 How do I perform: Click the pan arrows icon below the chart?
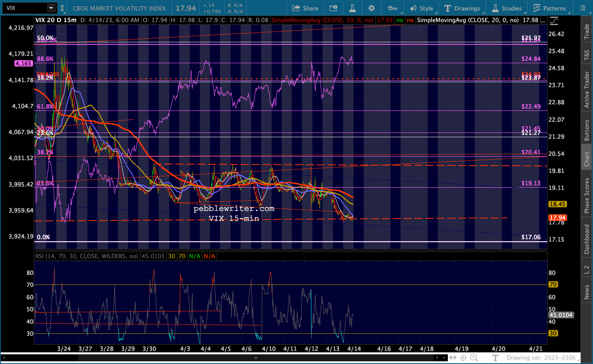point(453,358)
